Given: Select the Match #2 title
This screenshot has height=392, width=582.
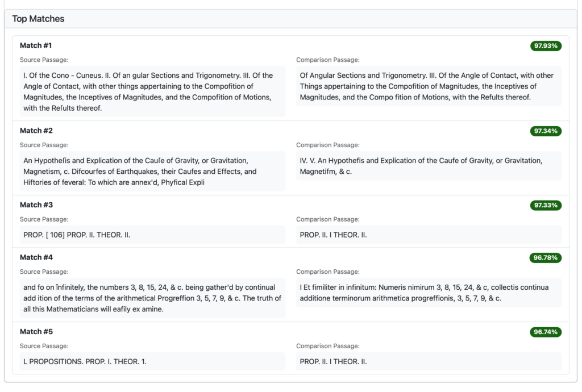Looking at the screenshot, I should pyautogui.click(x=36, y=131).
